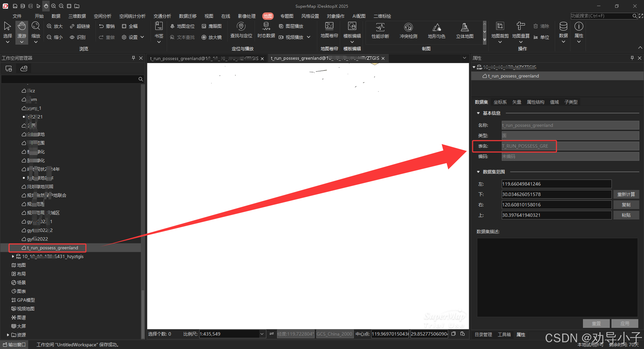Open the 文件 menu
The image size is (644, 349).
pos(17,16)
